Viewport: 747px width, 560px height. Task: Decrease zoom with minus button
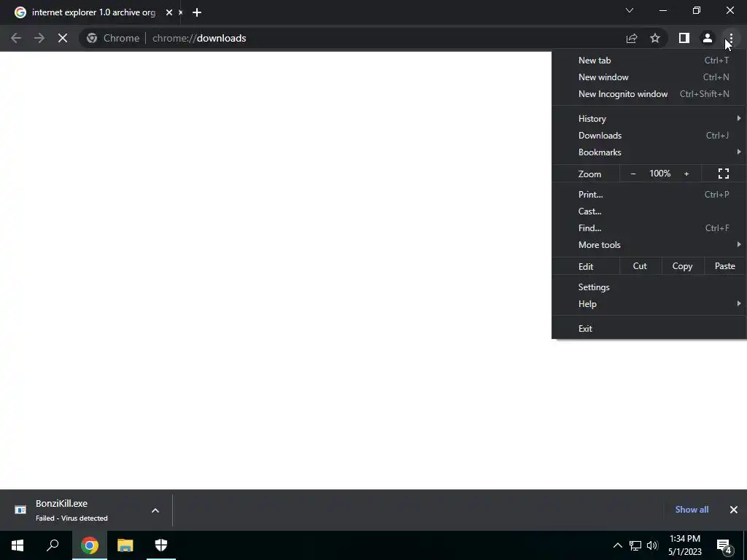coord(633,174)
